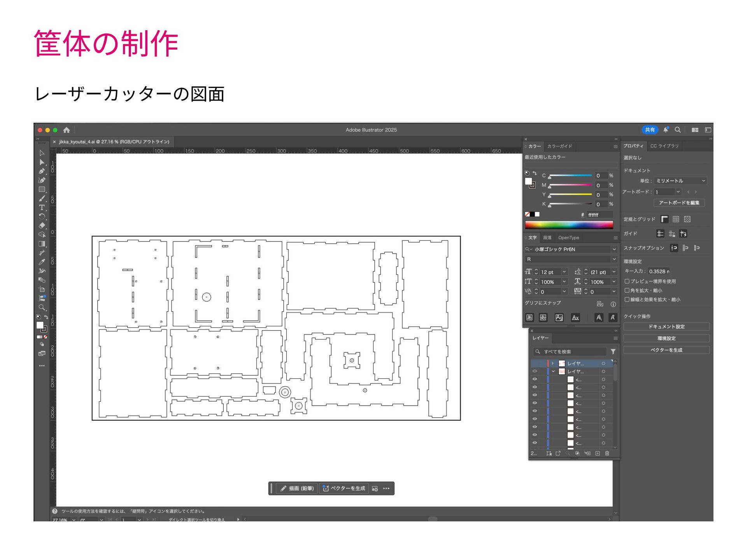Select the Pen tool
Image resolution: width=747 pixels, height=560 pixels.
click(x=42, y=171)
